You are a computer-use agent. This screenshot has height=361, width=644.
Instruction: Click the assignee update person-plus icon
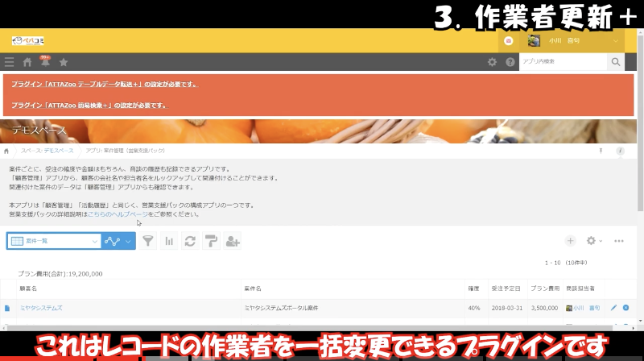tap(233, 241)
